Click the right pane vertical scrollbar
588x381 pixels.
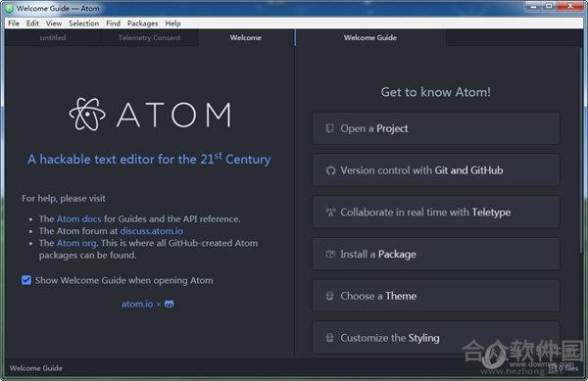tap(582, 150)
